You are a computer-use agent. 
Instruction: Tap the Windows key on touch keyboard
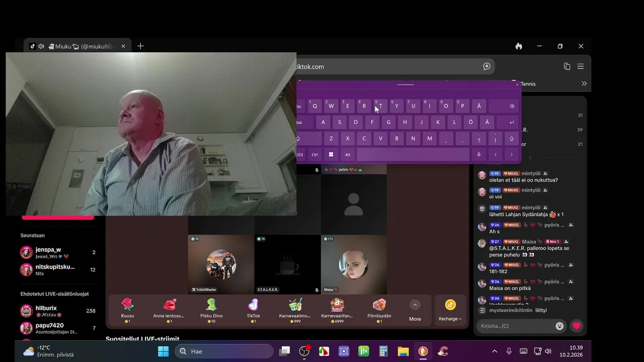click(331, 154)
